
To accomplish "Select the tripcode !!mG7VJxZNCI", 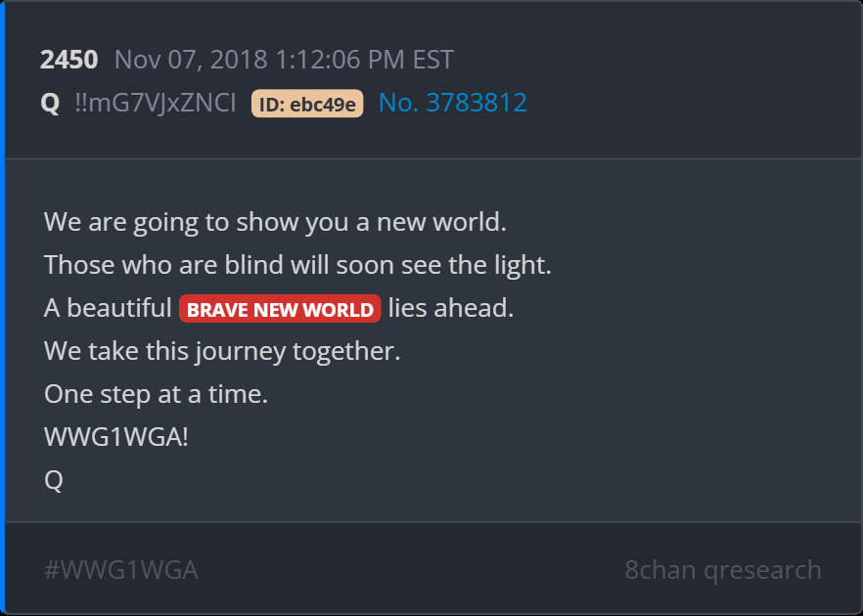I will coord(156,104).
